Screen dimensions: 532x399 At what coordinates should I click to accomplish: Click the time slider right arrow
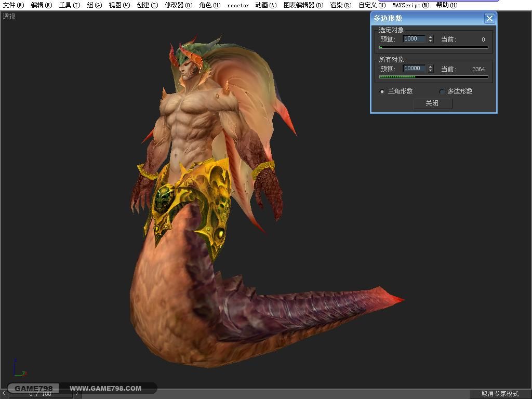77,394
